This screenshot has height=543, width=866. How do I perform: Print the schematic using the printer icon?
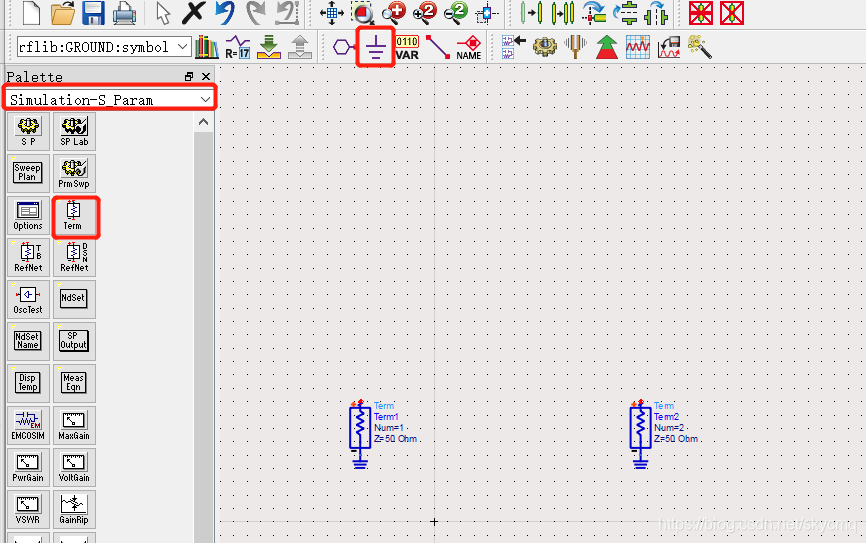[x=124, y=13]
